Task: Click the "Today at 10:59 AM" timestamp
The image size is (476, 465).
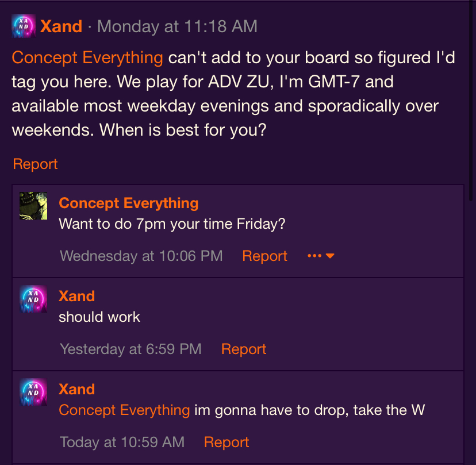Action: point(122,442)
